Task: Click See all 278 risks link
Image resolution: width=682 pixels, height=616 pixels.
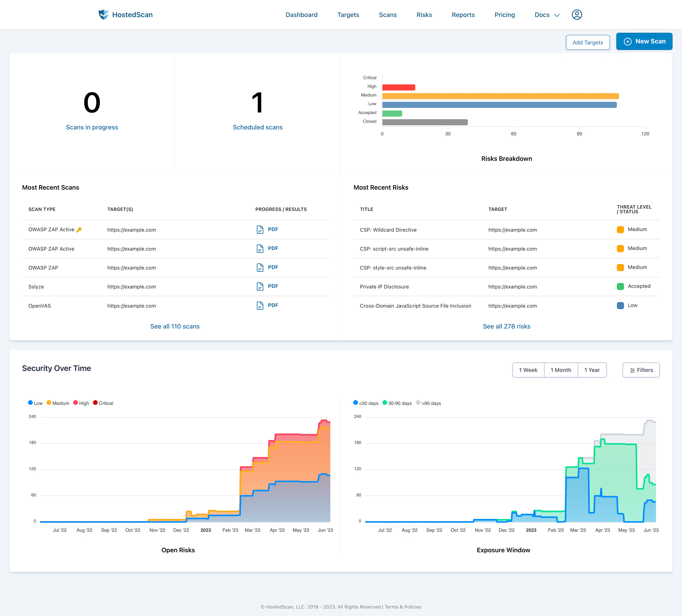Action: pos(506,326)
